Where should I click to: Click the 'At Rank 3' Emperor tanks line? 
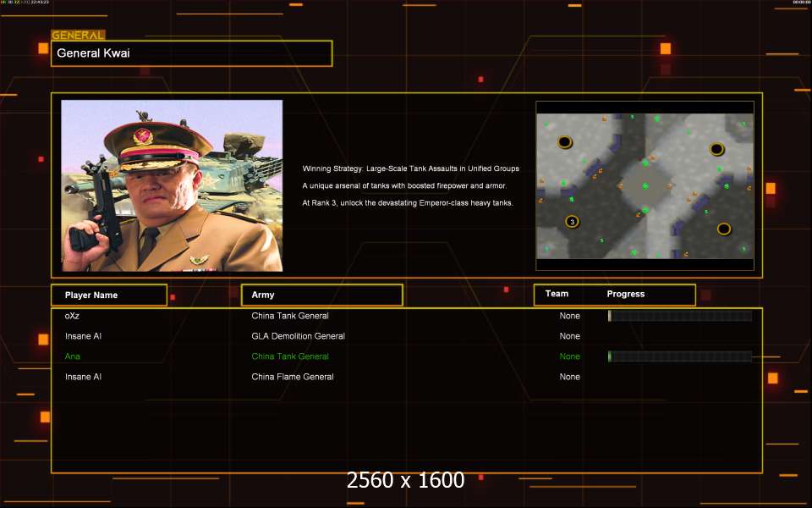pyautogui.click(x=408, y=202)
